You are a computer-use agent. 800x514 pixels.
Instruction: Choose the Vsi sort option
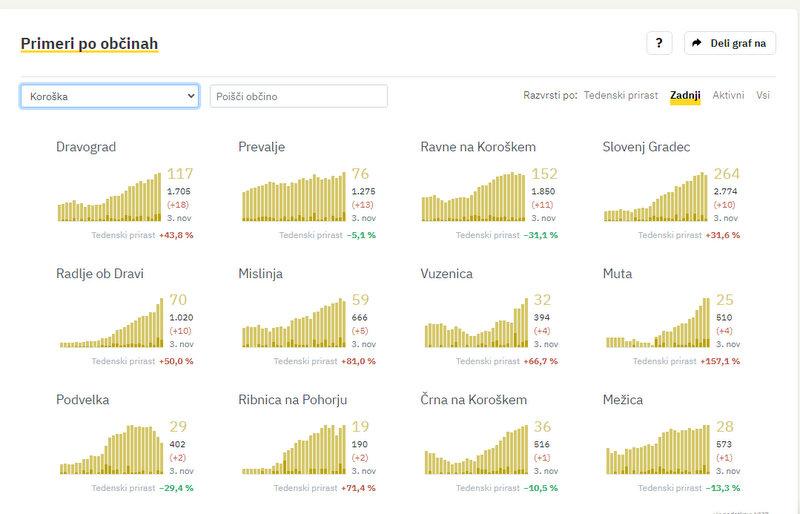(x=763, y=95)
